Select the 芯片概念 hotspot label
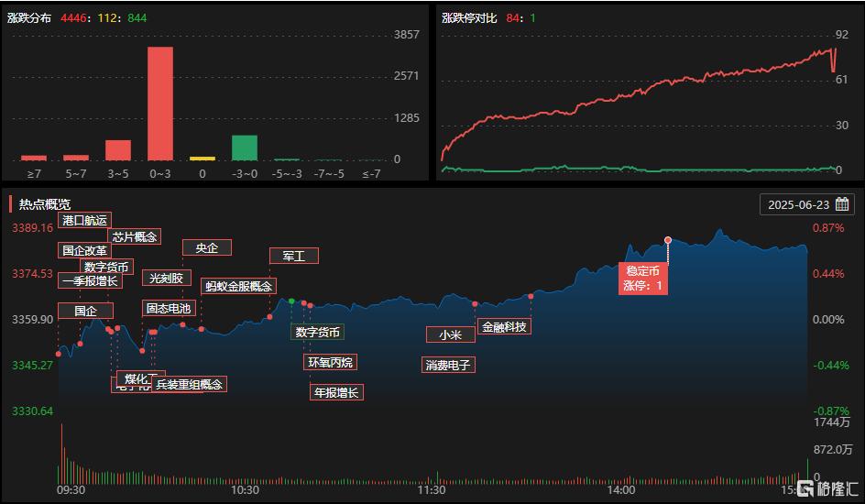Viewport: 865px width, 504px height. [135, 236]
